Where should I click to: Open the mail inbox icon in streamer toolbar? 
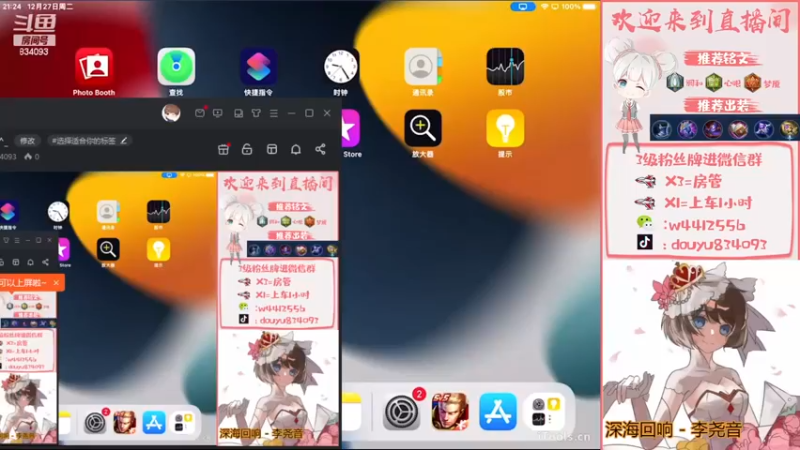tap(200, 113)
